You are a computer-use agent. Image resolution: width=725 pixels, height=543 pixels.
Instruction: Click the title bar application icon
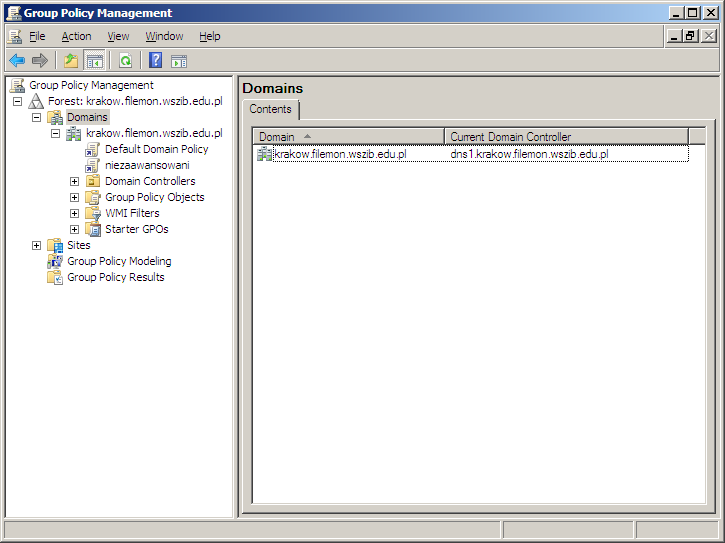coord(14,12)
